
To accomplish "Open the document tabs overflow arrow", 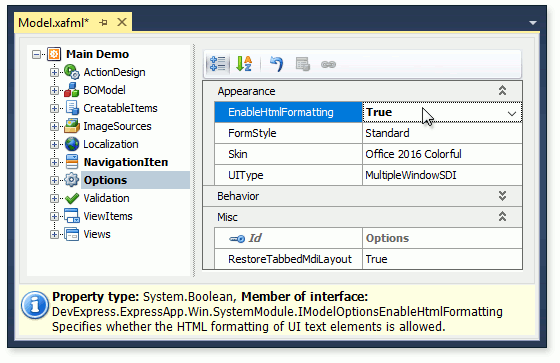I will click(x=533, y=23).
